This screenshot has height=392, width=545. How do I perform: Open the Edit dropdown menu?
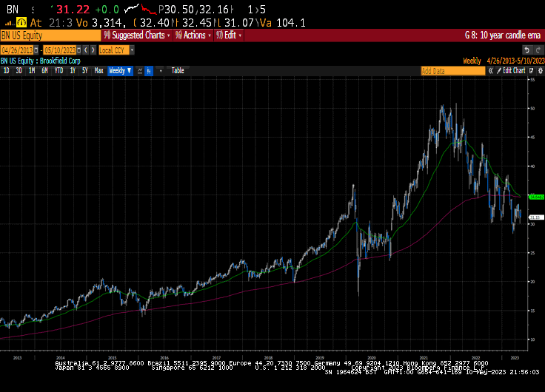pyautogui.click(x=229, y=36)
